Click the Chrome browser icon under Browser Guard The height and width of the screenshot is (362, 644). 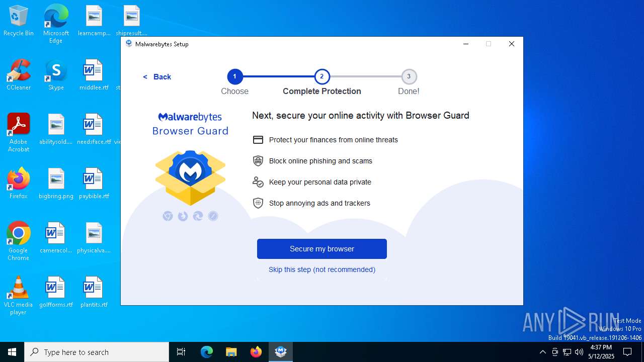coord(168,216)
